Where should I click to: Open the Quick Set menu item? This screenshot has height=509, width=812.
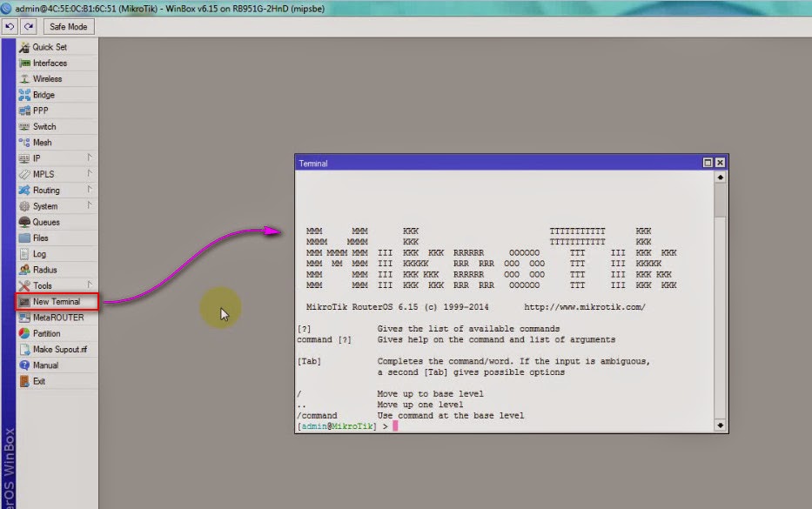(x=57, y=47)
